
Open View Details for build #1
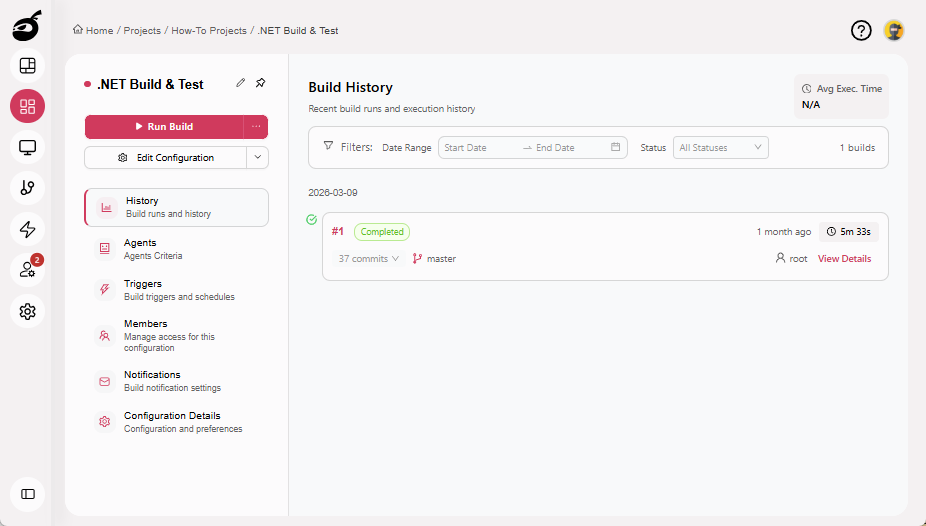point(845,259)
